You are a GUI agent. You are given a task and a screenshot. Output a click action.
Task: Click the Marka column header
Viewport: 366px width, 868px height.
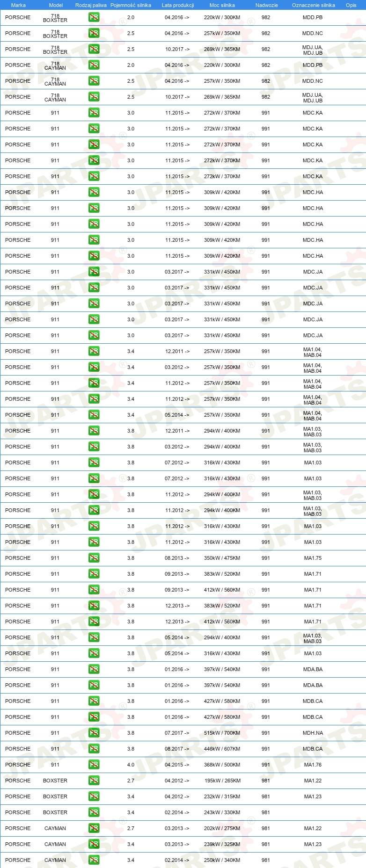point(18,5)
